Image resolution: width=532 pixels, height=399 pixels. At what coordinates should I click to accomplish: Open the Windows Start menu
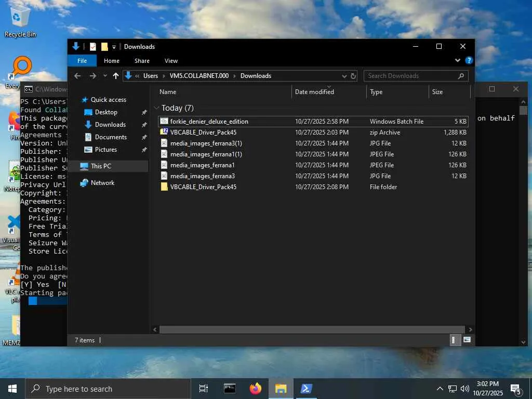click(x=12, y=389)
